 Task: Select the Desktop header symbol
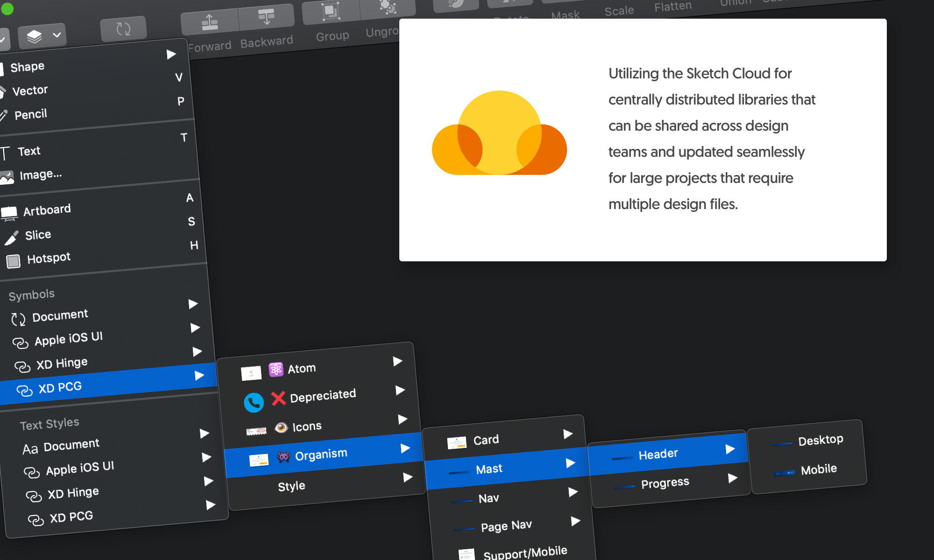[x=821, y=440]
